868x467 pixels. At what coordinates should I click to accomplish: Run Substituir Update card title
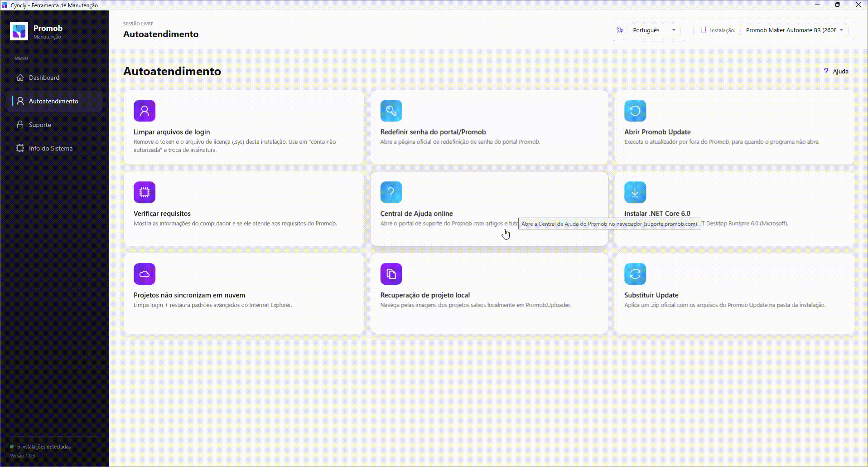(651, 295)
